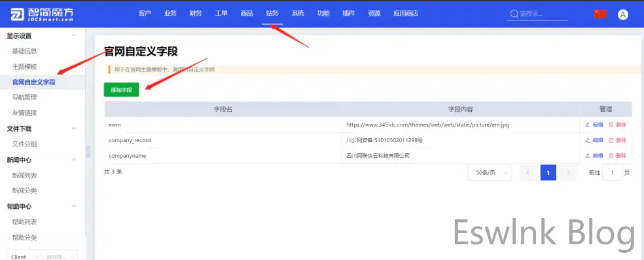Viewport: 644px width, 260px height.
Task: Open the 插件 top menu
Action: pyautogui.click(x=349, y=13)
